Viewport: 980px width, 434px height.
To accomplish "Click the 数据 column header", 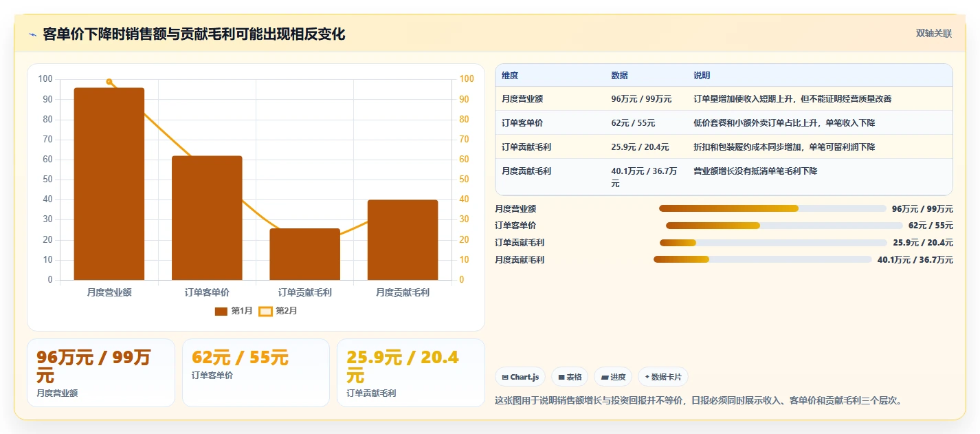I will point(619,76).
